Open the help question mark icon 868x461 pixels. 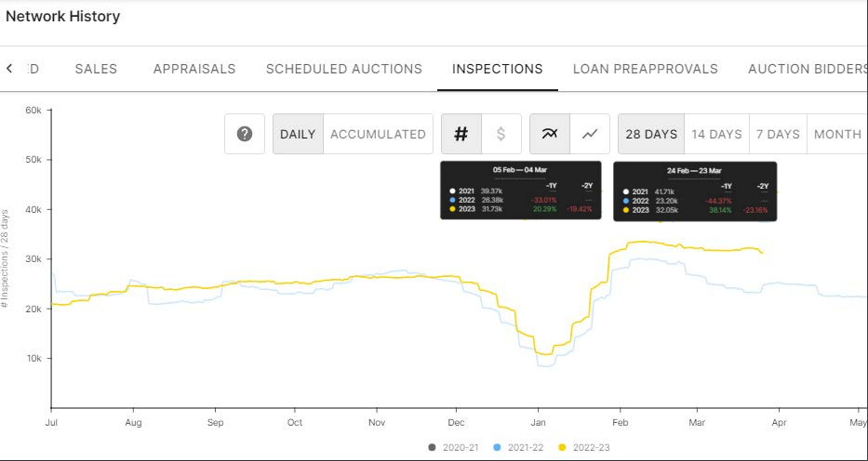coord(245,134)
